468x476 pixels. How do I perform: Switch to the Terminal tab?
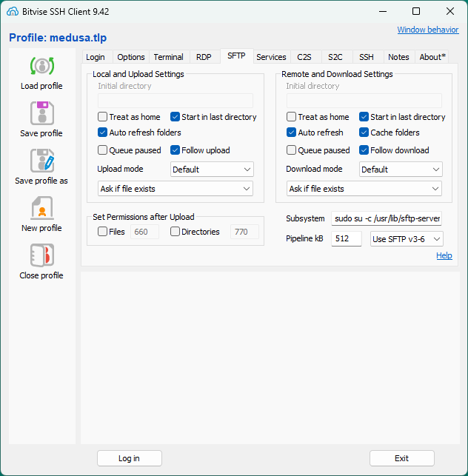(169, 57)
